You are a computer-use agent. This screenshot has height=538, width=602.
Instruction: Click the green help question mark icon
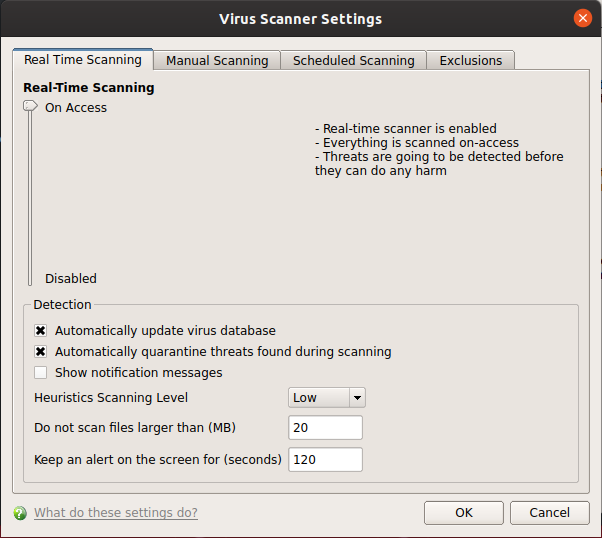[x=20, y=513]
